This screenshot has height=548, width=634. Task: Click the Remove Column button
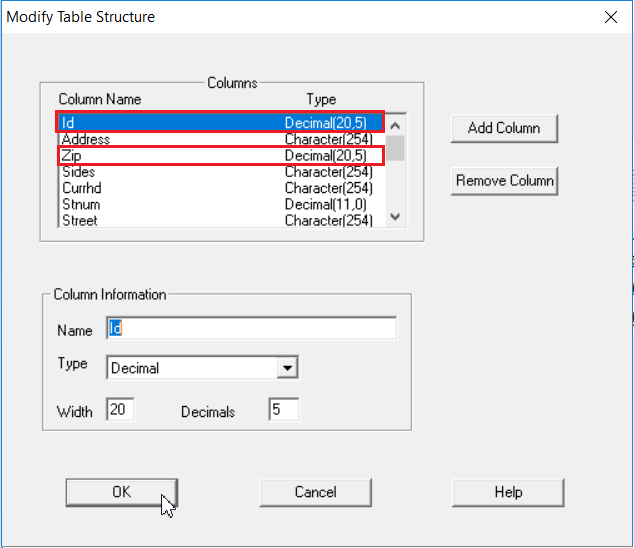504,181
